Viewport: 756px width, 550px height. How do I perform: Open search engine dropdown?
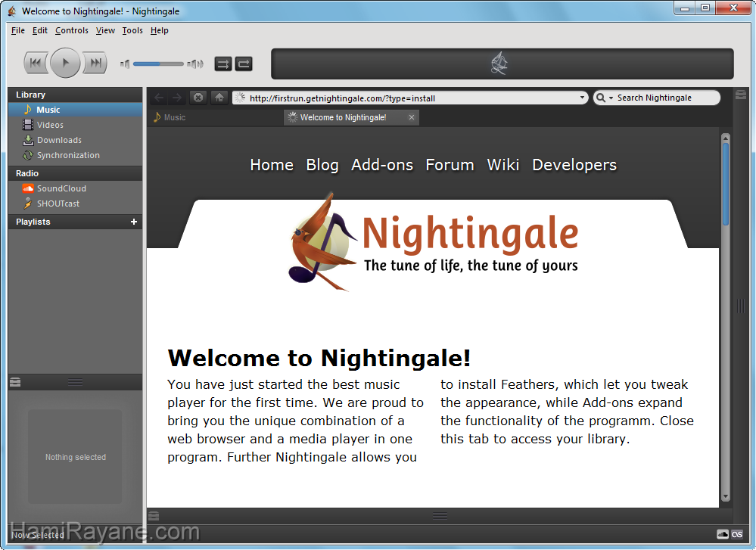coord(604,98)
